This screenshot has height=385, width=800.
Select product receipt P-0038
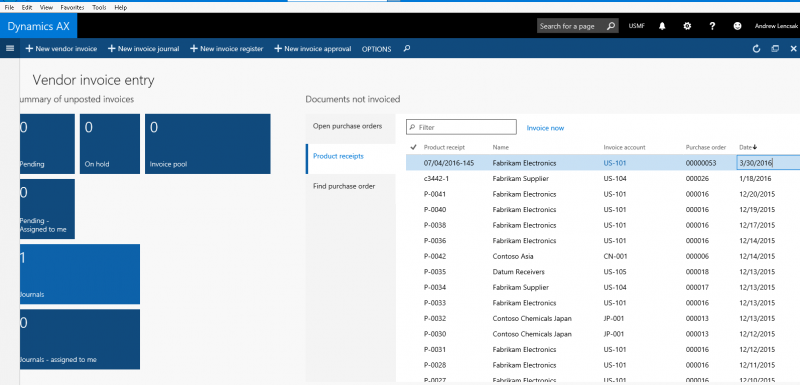(435, 225)
